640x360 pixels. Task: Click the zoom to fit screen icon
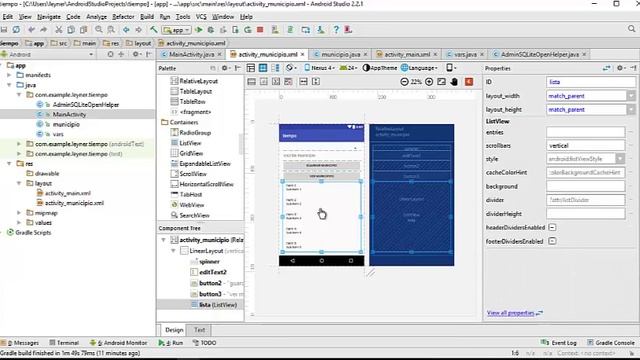(441, 82)
